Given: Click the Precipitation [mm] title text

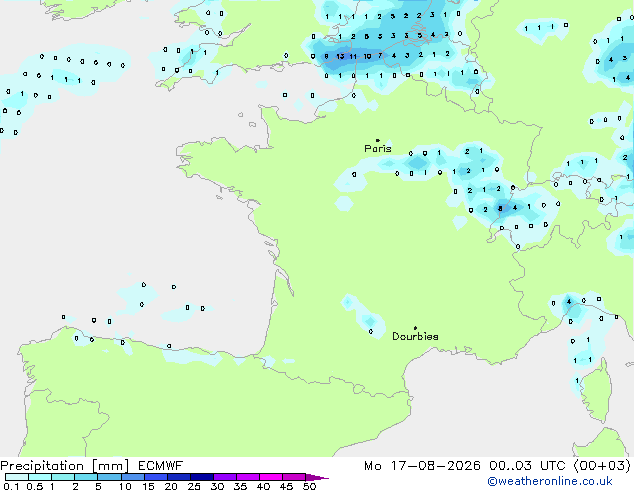Looking at the screenshot, I should click(64, 466).
